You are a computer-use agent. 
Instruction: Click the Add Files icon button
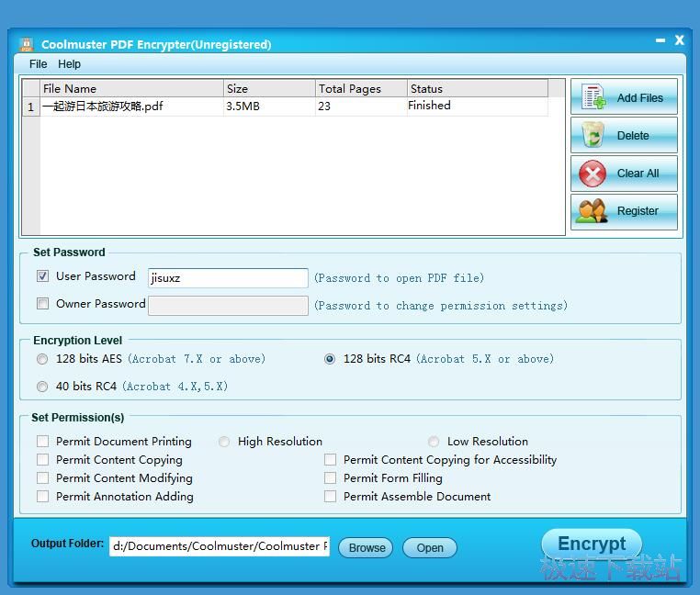(593, 97)
